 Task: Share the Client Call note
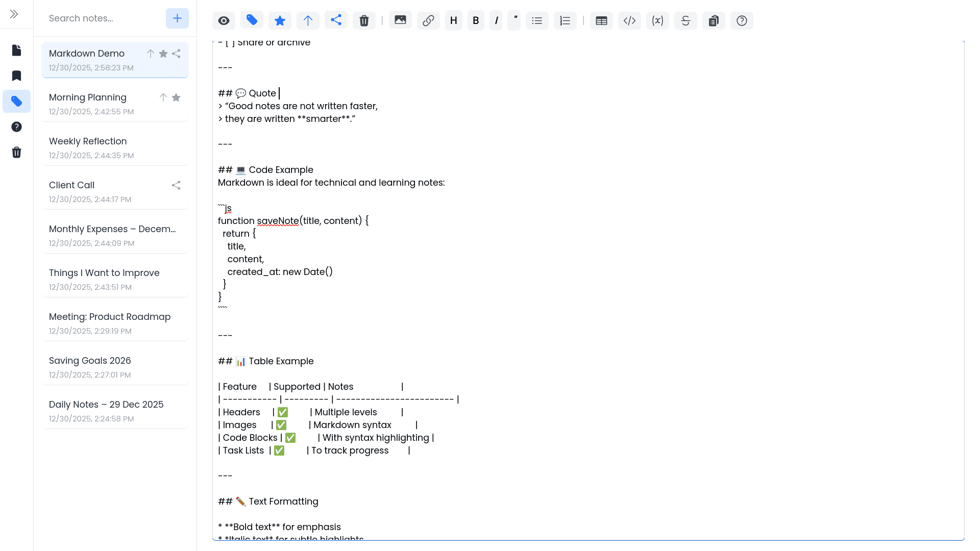[x=176, y=185]
